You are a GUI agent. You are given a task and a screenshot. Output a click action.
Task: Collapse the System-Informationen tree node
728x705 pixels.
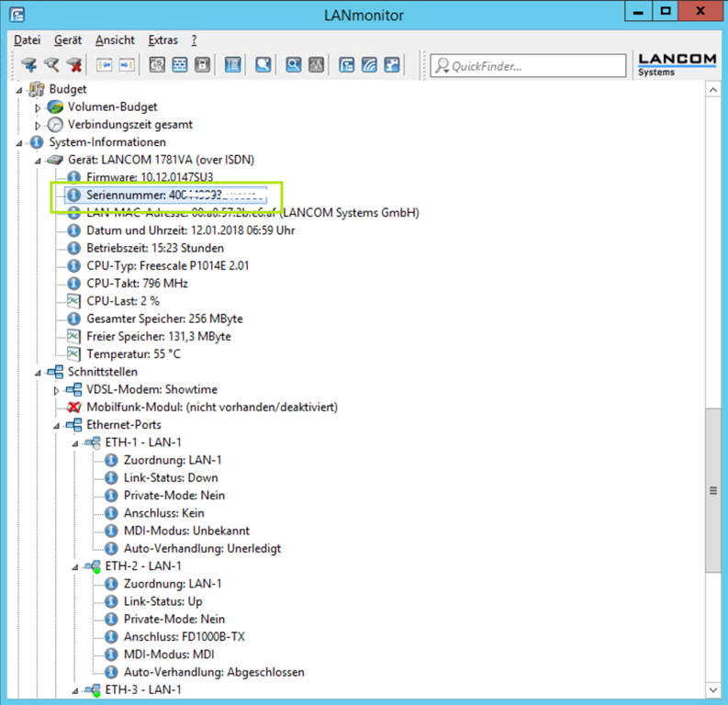(19, 142)
